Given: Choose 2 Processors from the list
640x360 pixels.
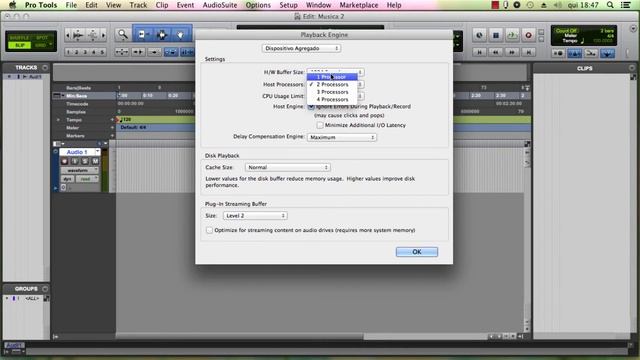Looking at the screenshot, I should tap(332, 84).
